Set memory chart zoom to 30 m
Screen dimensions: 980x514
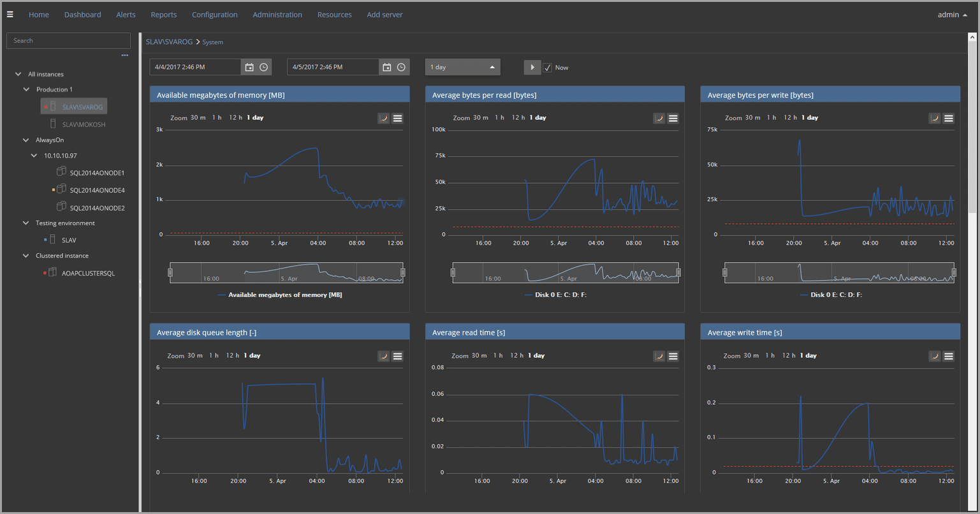click(x=198, y=117)
